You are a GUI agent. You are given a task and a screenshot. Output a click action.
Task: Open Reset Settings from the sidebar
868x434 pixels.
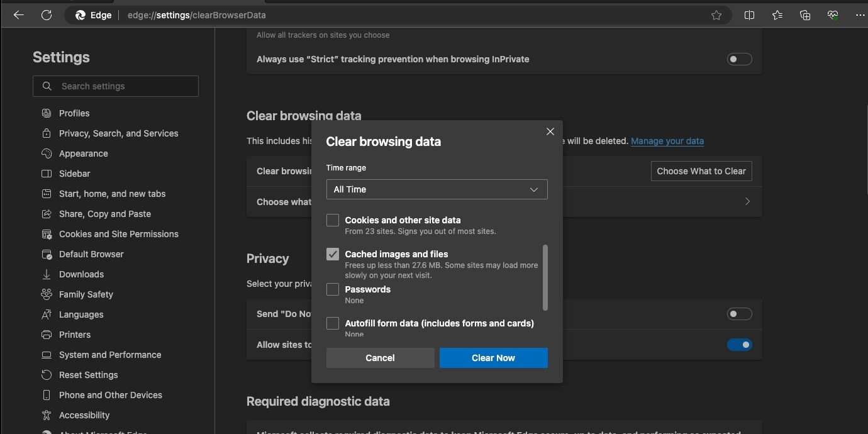[x=46, y=375]
